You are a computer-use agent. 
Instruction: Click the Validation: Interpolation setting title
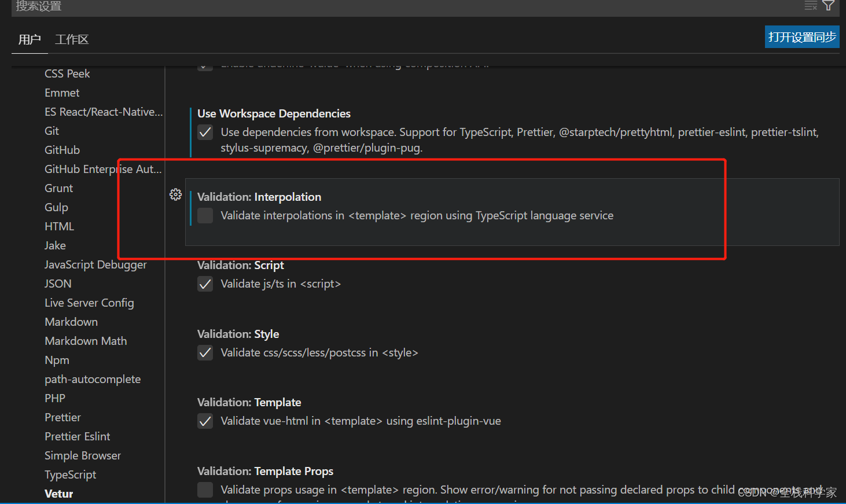tap(259, 197)
